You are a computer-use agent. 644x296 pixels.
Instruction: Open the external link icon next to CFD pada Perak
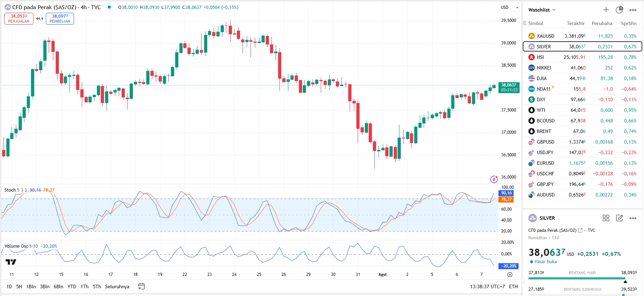pos(580,230)
